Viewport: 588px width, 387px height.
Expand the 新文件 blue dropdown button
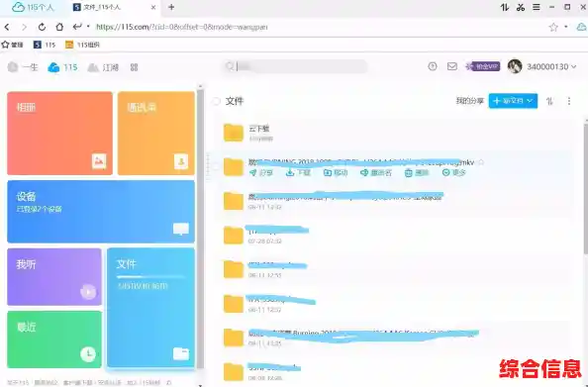513,101
